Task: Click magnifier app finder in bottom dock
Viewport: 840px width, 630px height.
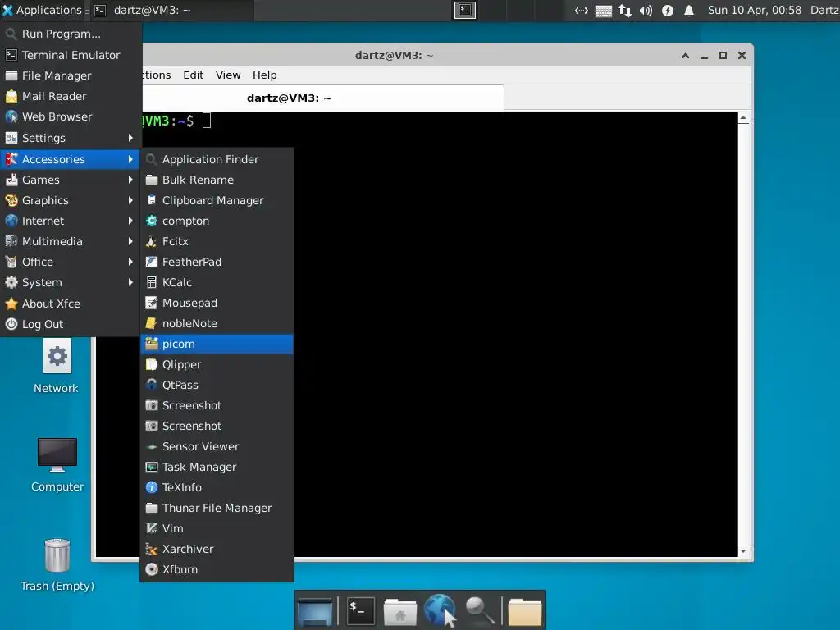Action: pos(479,610)
